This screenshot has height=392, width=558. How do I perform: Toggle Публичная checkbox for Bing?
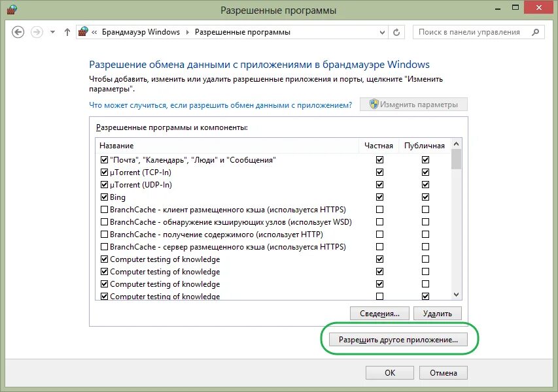[x=425, y=197]
